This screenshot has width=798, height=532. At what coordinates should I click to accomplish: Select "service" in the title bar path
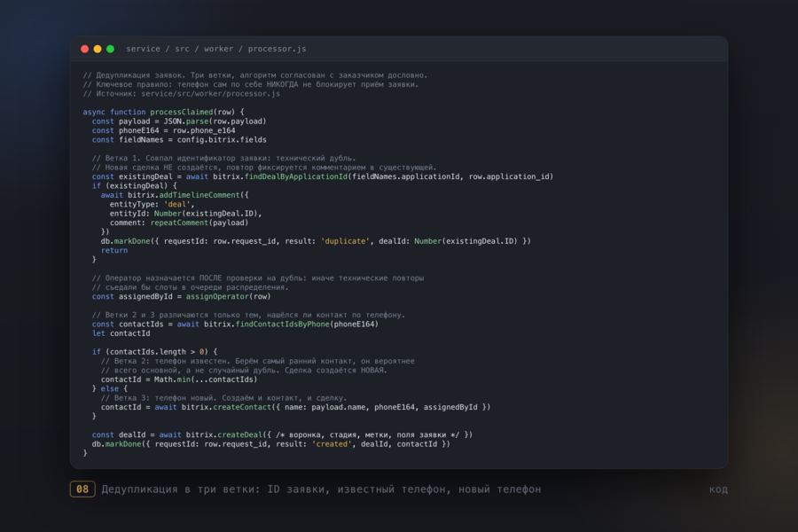(x=143, y=49)
